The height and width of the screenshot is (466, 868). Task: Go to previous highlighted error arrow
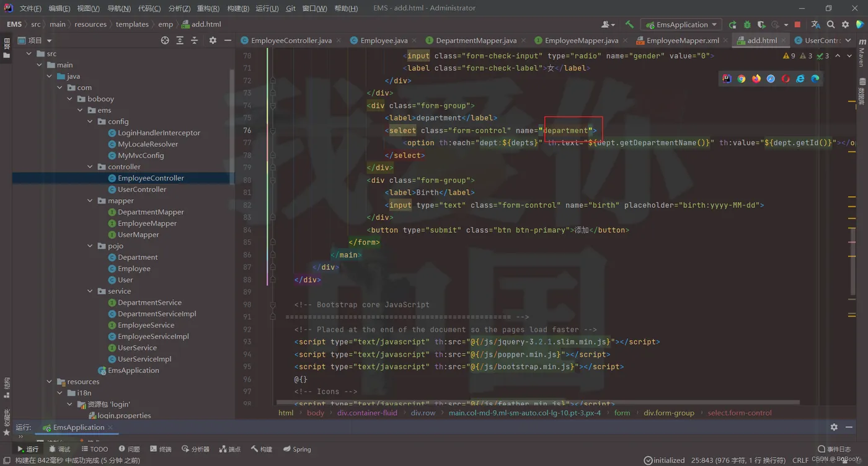[838, 56]
